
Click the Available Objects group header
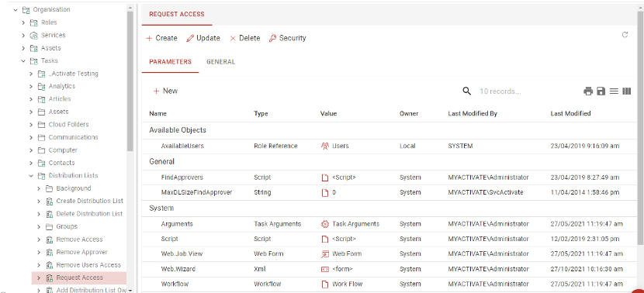[x=178, y=130]
